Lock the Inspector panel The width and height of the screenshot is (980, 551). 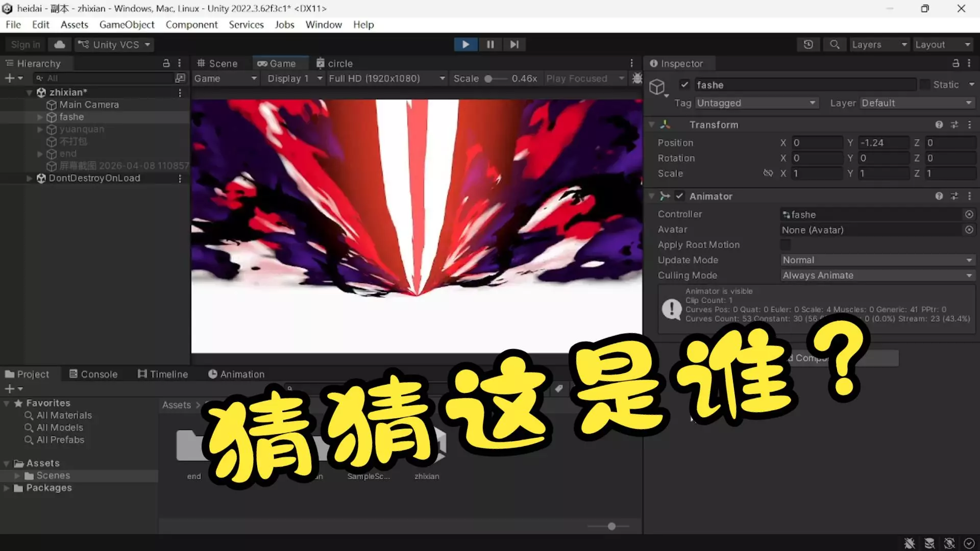click(x=955, y=63)
